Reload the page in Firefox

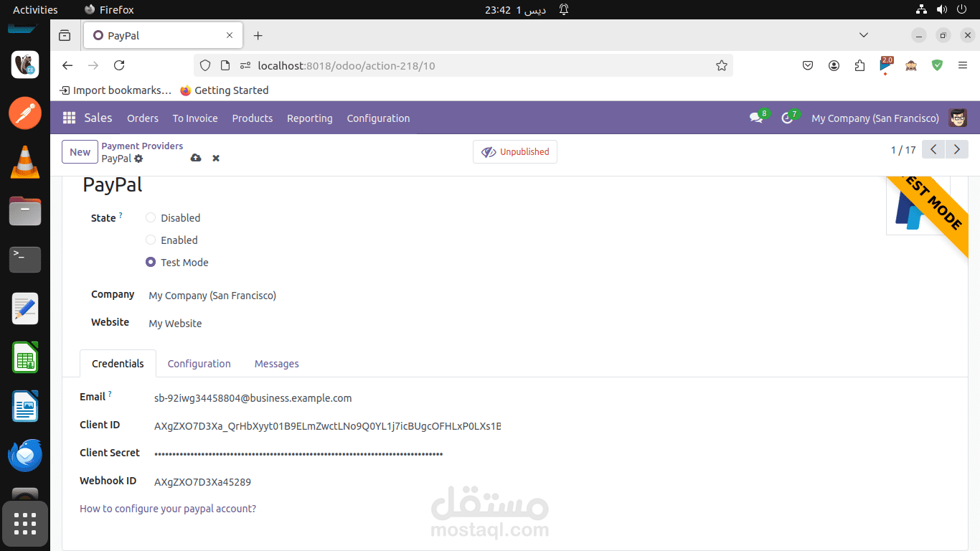tap(119, 65)
